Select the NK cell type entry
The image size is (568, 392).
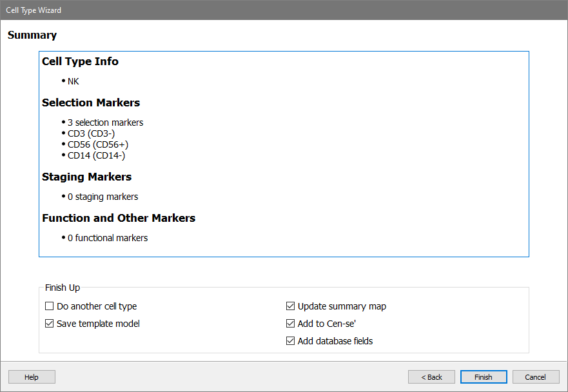point(73,81)
